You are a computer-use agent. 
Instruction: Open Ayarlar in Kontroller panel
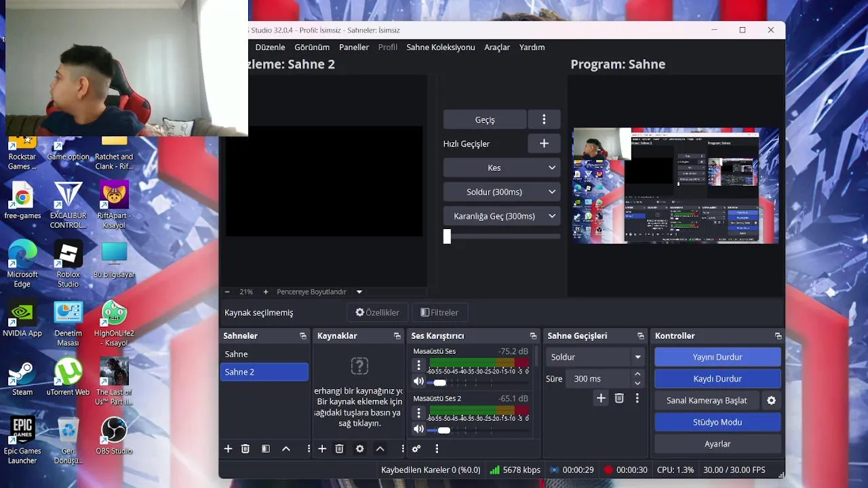coord(717,444)
